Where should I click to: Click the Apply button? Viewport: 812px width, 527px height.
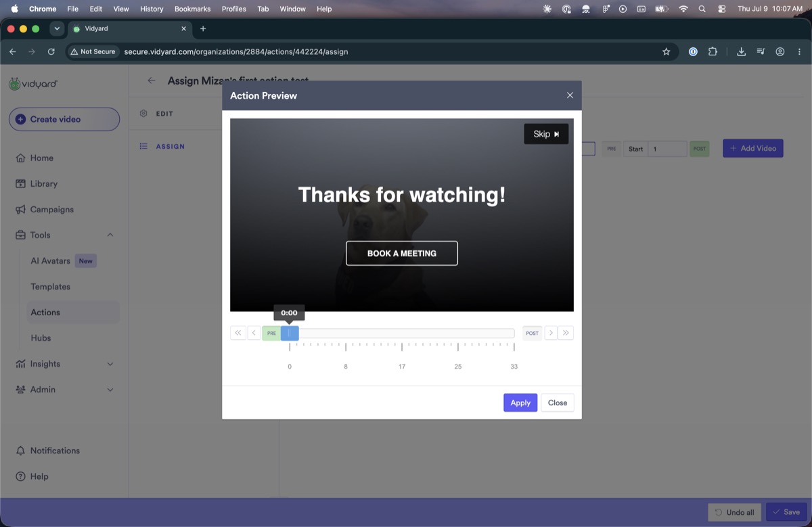[520, 403]
